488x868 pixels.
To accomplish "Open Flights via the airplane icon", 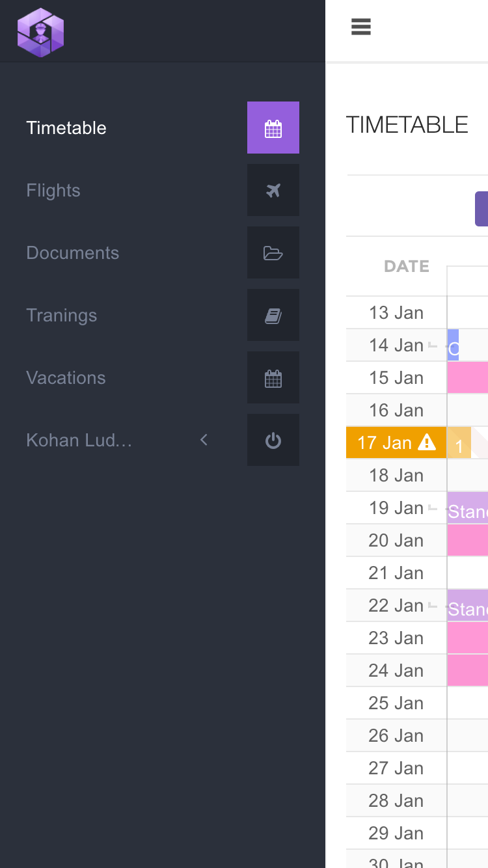I will click(x=273, y=190).
